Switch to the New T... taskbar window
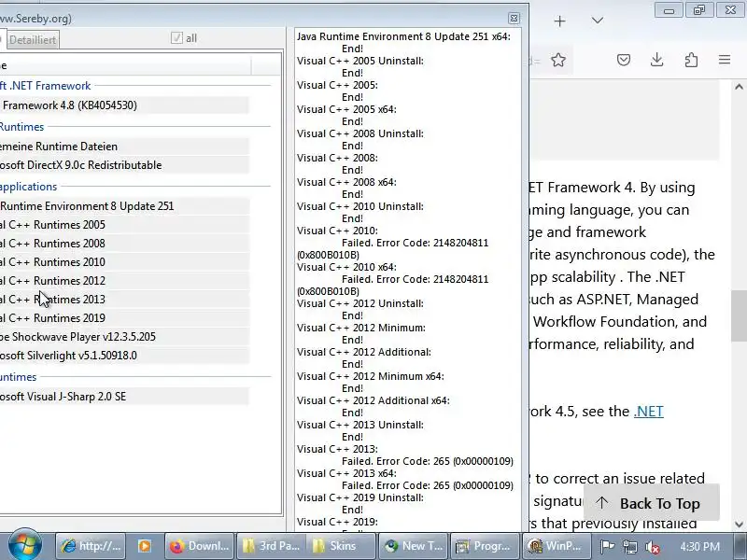Image resolution: width=747 pixels, height=560 pixels. pos(414,546)
